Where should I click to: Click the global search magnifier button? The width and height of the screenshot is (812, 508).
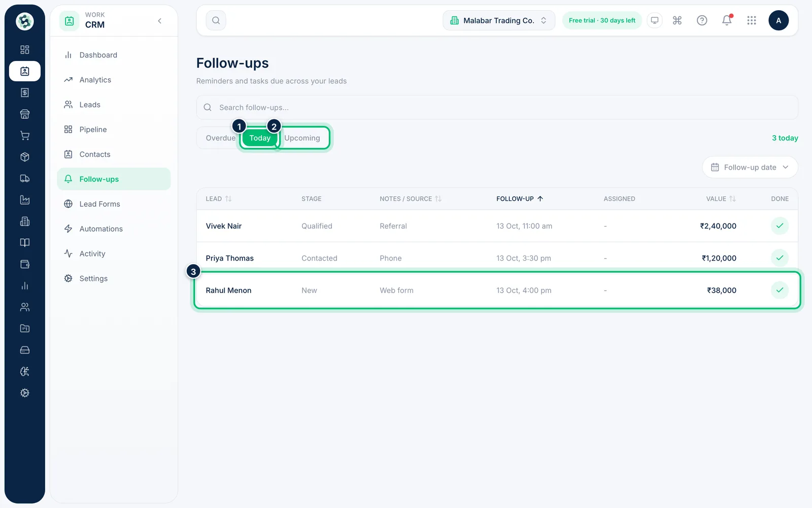click(216, 20)
